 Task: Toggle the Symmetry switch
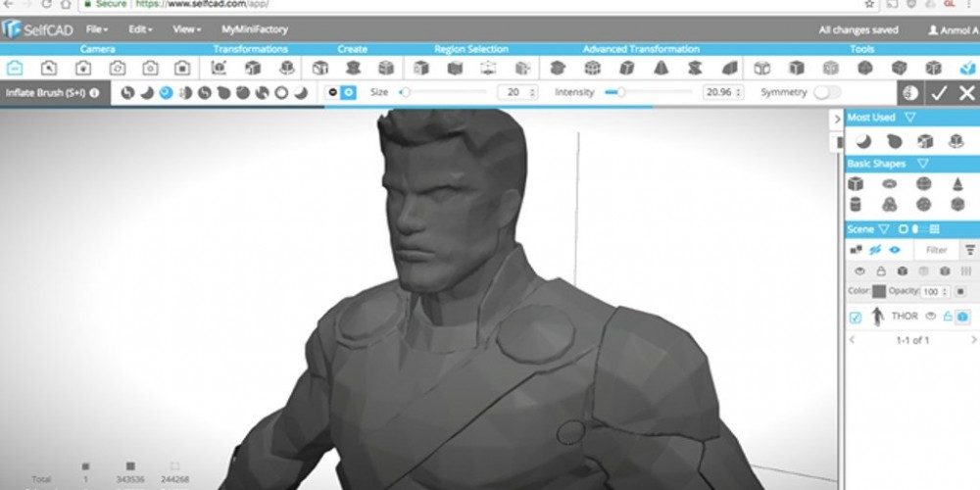pyautogui.click(x=827, y=92)
